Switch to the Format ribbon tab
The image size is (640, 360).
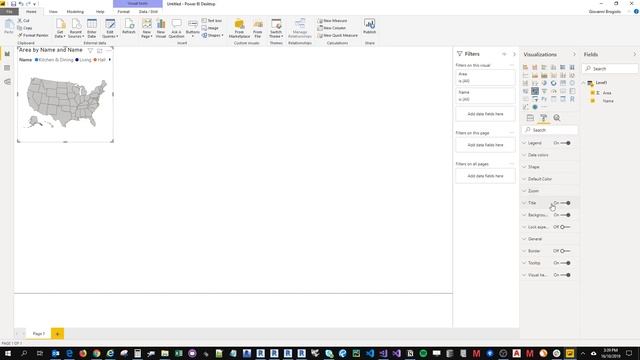point(123,12)
